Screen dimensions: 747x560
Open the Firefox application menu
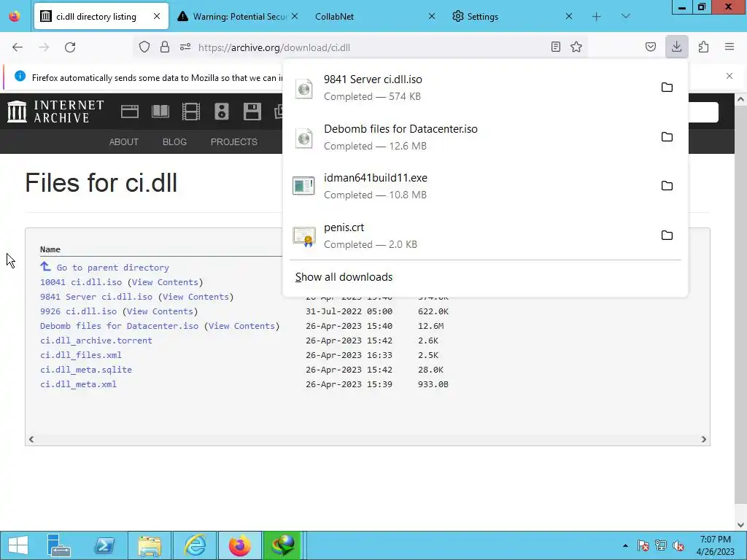pos(729,47)
